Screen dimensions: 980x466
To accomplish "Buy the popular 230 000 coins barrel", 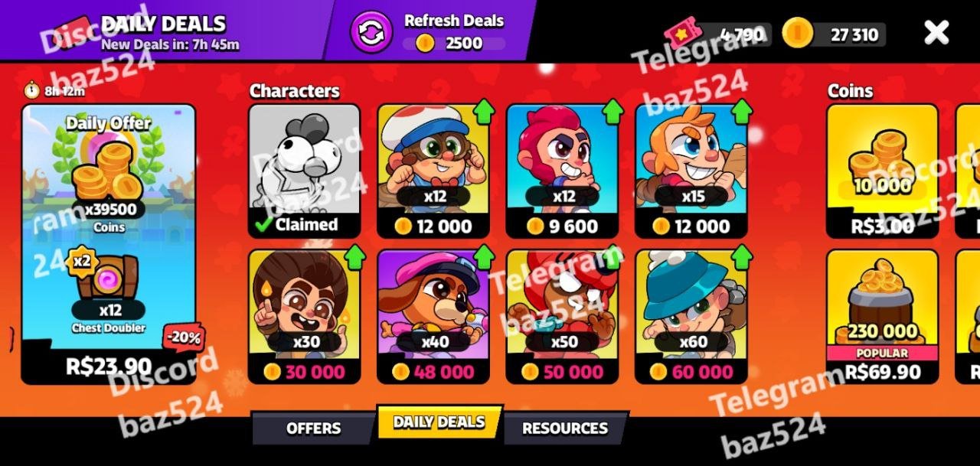I will coord(882,317).
